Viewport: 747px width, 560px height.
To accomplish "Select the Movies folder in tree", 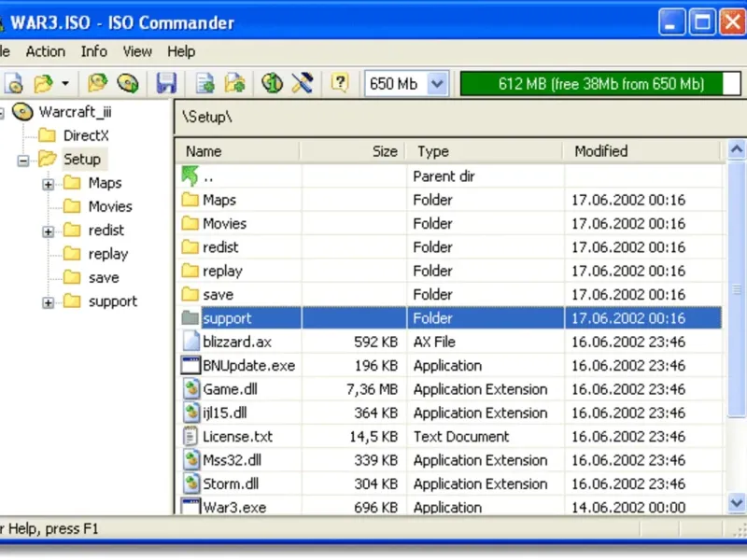I will [110, 206].
